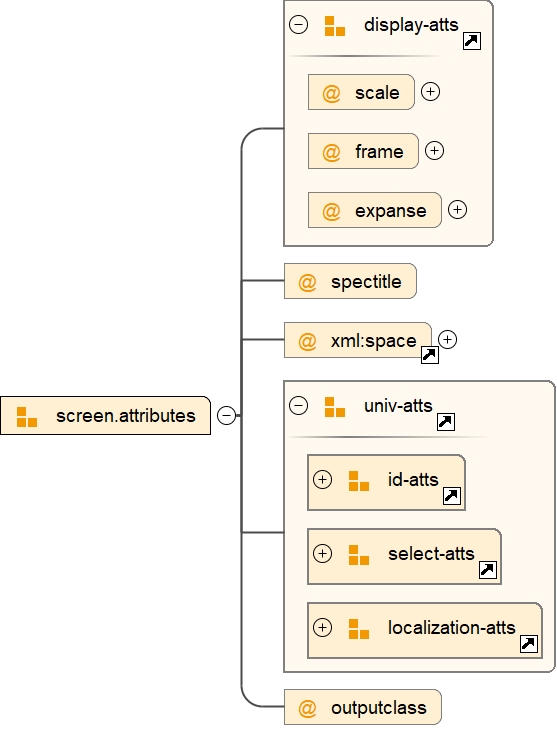The width and height of the screenshot is (557, 733).
Task: Expand the frame attribute details
Action: point(435,151)
